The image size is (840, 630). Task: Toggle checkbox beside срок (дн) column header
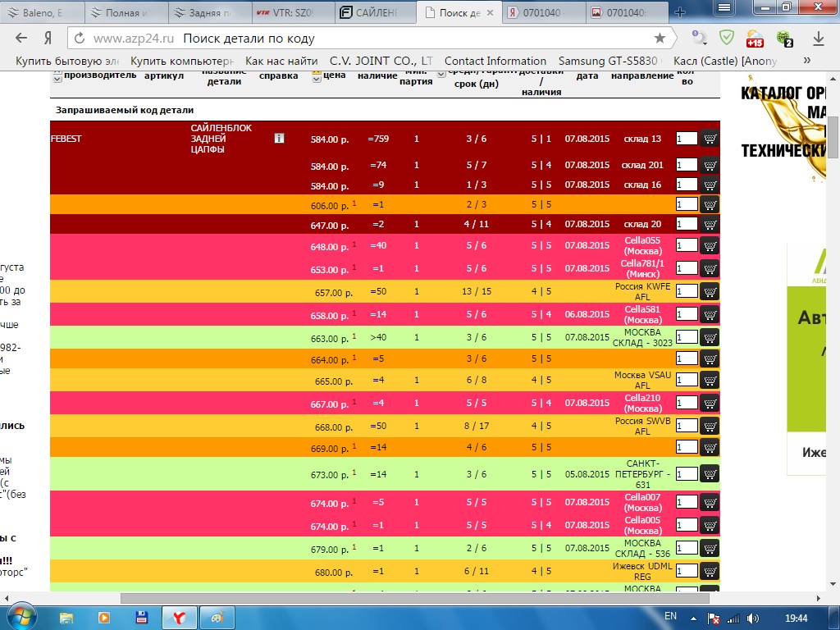(441, 73)
